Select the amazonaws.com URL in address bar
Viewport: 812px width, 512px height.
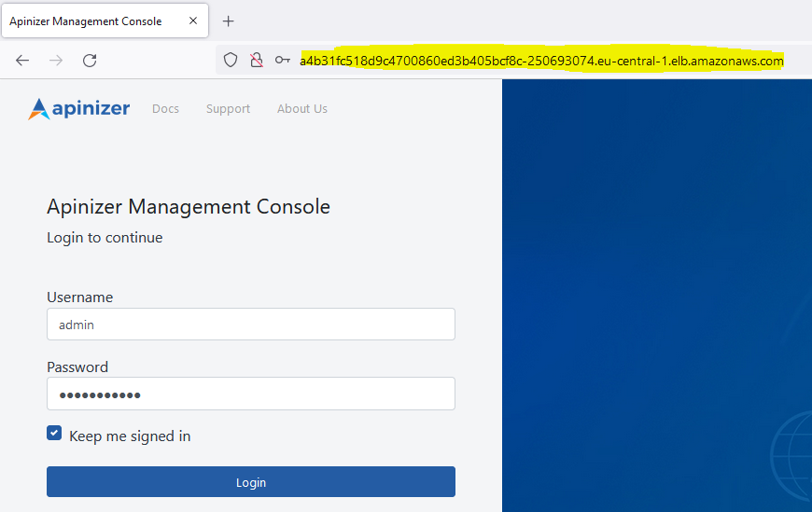click(541, 61)
